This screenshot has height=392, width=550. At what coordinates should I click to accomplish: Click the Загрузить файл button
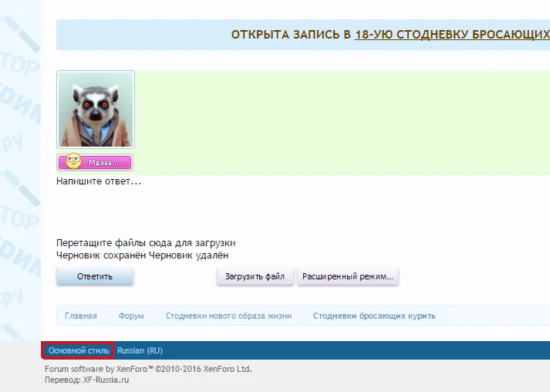point(255,276)
